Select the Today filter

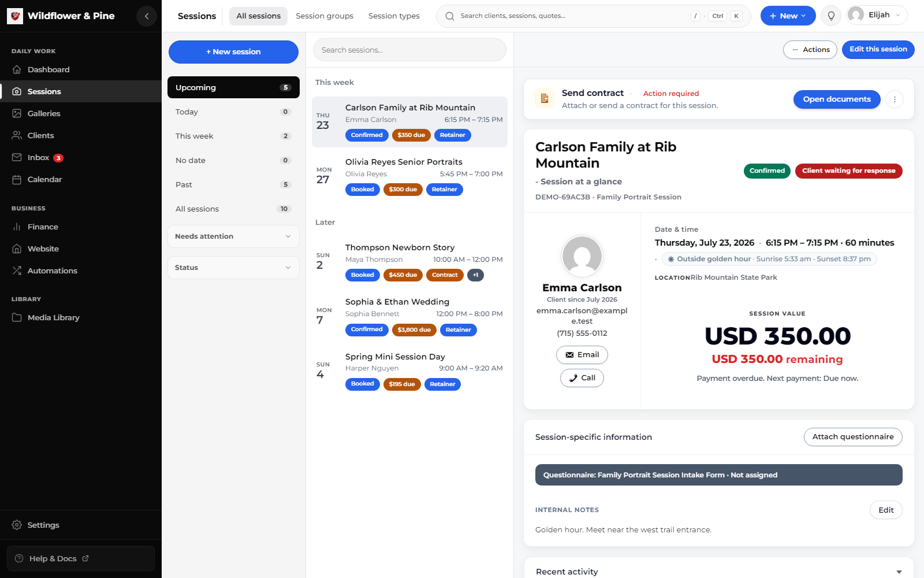(x=233, y=112)
